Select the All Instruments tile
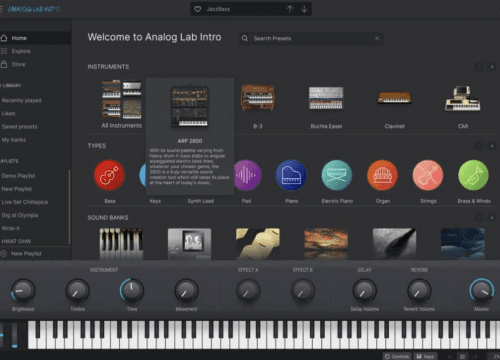500x360 pixels. click(122, 104)
